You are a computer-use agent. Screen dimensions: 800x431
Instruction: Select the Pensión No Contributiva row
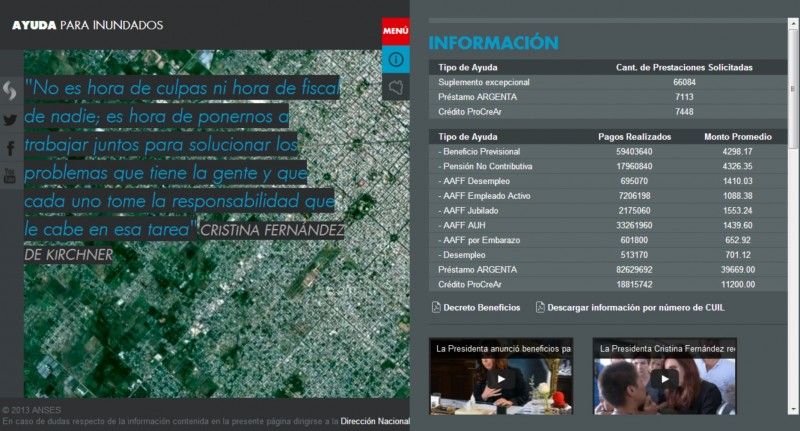[608, 166]
